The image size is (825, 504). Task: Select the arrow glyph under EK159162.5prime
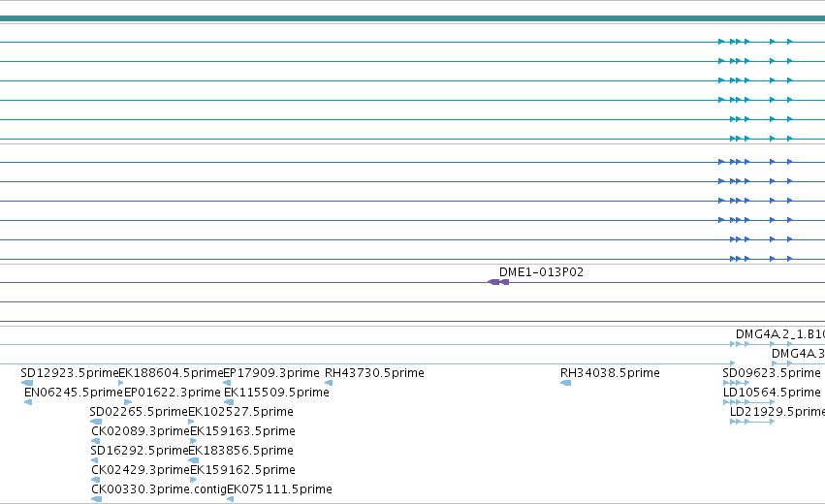click(x=193, y=481)
